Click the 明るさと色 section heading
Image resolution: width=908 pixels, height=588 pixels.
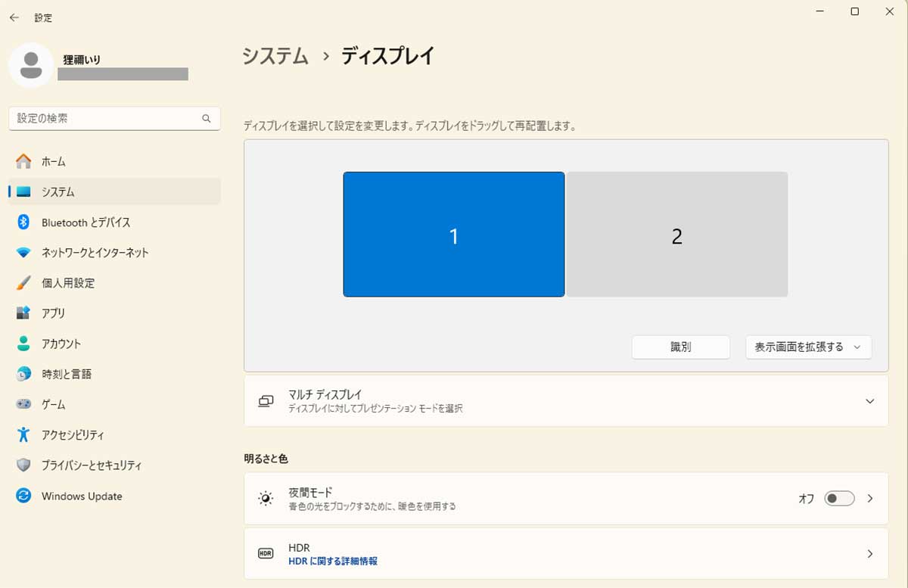point(266,459)
